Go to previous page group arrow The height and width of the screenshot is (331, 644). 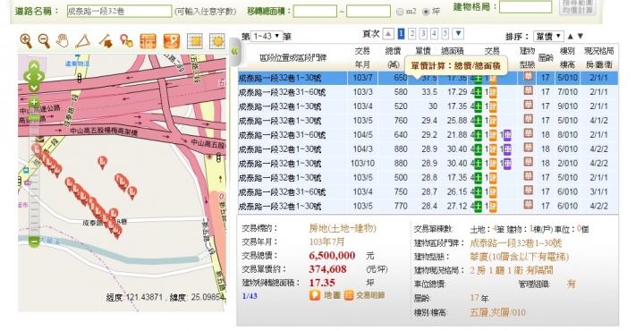[388, 34]
